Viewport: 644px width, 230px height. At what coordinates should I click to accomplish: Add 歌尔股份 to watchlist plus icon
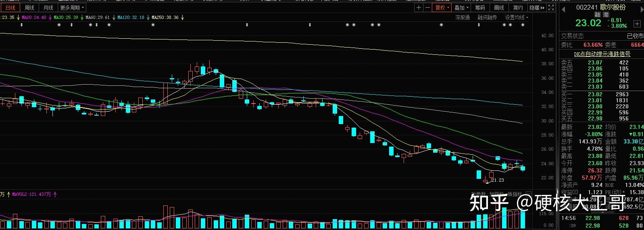pos(637,23)
